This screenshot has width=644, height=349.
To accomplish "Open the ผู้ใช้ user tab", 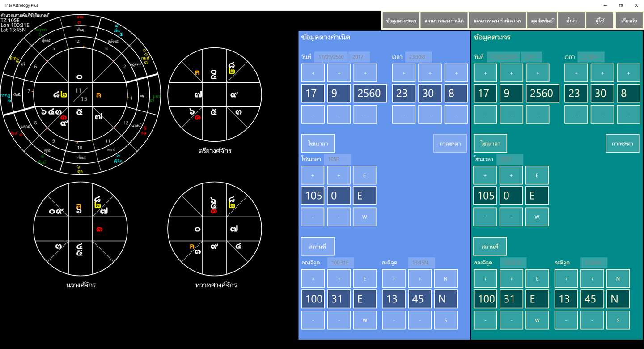I will [600, 21].
